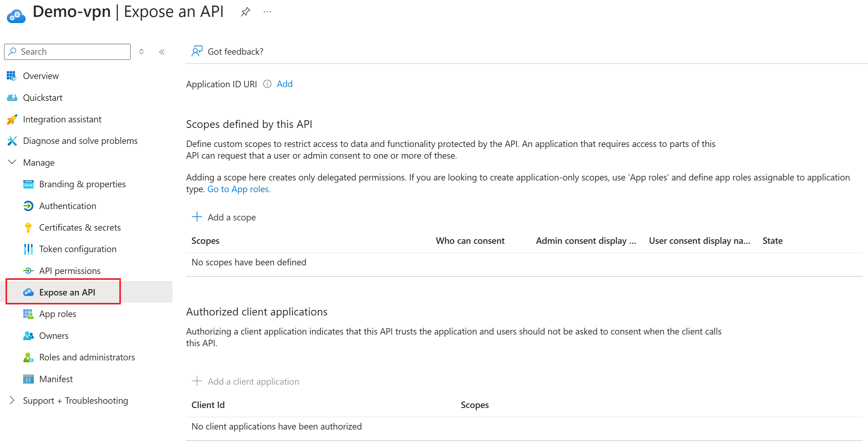
Task: Collapse the sidebar with the double chevron
Action: 162,52
